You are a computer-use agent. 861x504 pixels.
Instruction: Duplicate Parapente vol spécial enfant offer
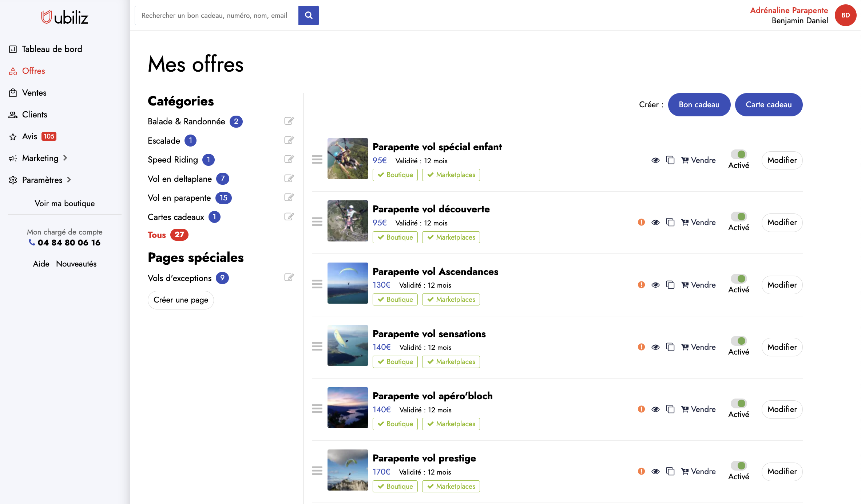pyautogui.click(x=670, y=160)
